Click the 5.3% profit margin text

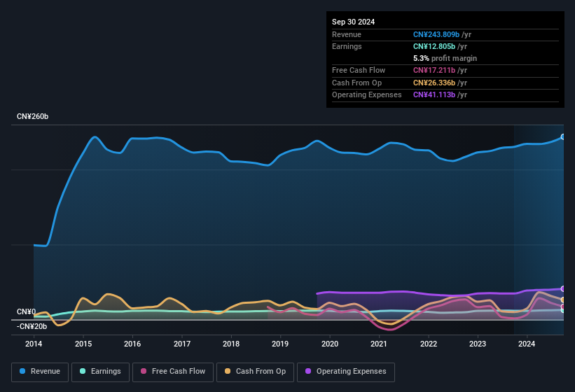(445, 58)
